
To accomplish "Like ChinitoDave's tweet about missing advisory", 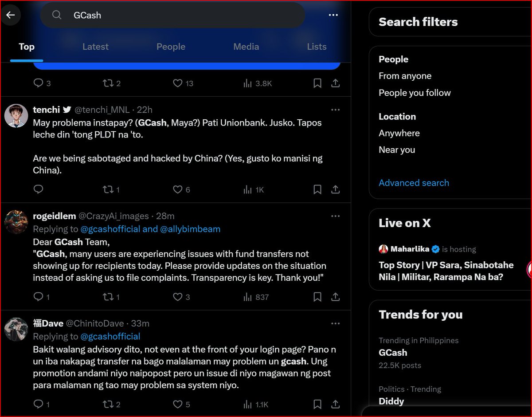I will point(178,404).
